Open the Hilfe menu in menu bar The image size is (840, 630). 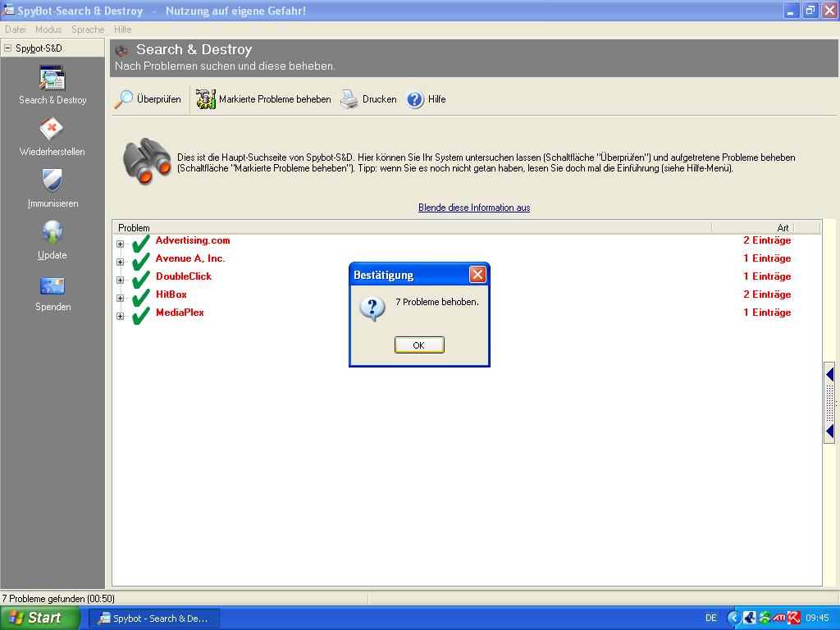click(x=122, y=30)
